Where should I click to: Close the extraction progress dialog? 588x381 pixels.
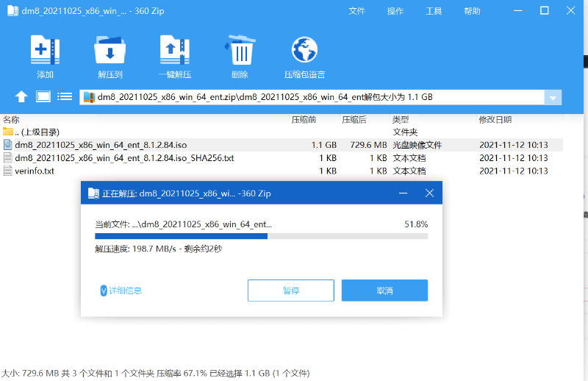pyautogui.click(x=429, y=193)
